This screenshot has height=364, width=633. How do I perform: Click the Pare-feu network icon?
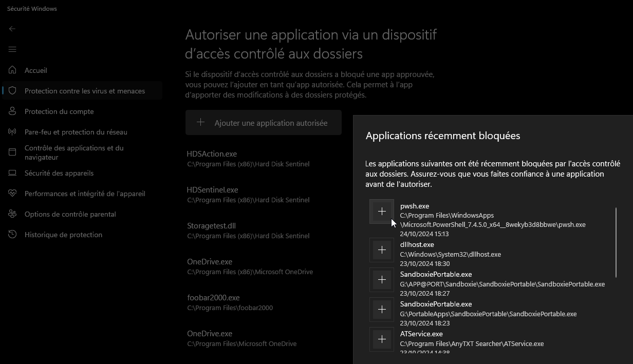(12, 132)
